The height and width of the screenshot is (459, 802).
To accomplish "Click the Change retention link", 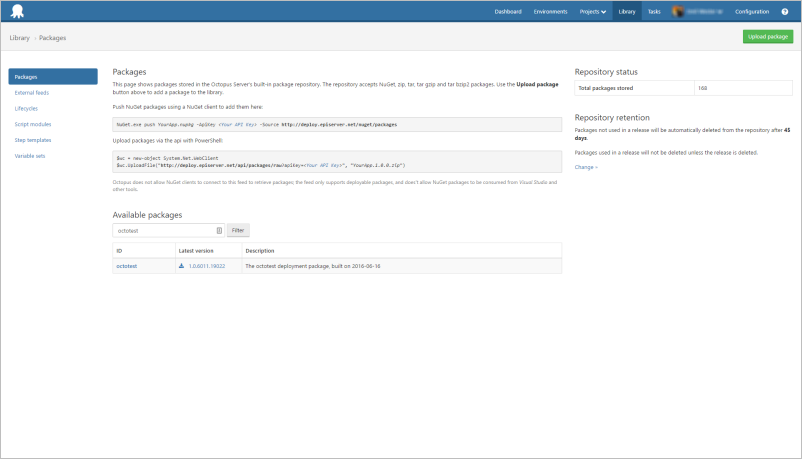I will (x=585, y=167).
